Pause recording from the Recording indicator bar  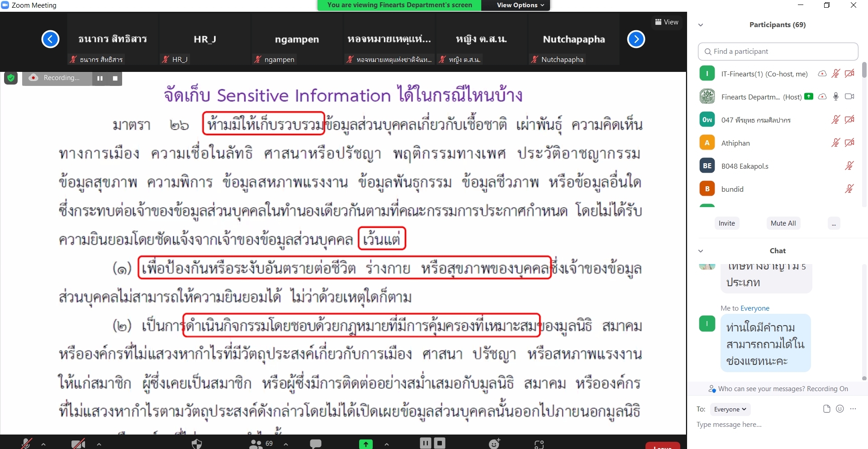pos(100,78)
